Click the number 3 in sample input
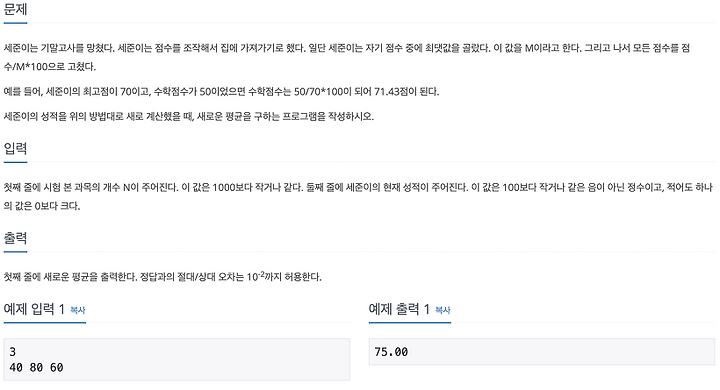Viewport: 720px width, 390px height. click(12, 352)
